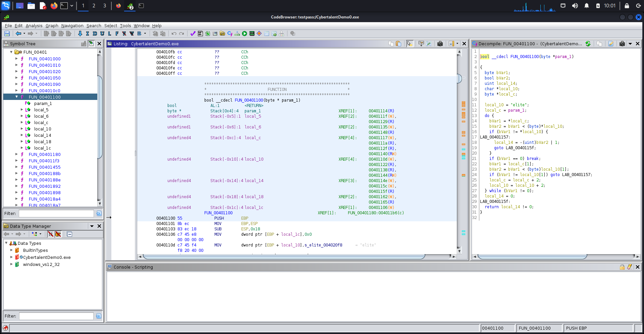
Task: Expand BuiltInTypes in Data Type Manager
Action: point(11,250)
